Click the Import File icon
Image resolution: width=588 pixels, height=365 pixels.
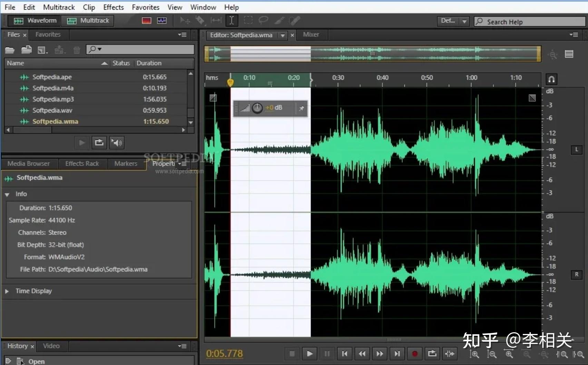(26, 50)
